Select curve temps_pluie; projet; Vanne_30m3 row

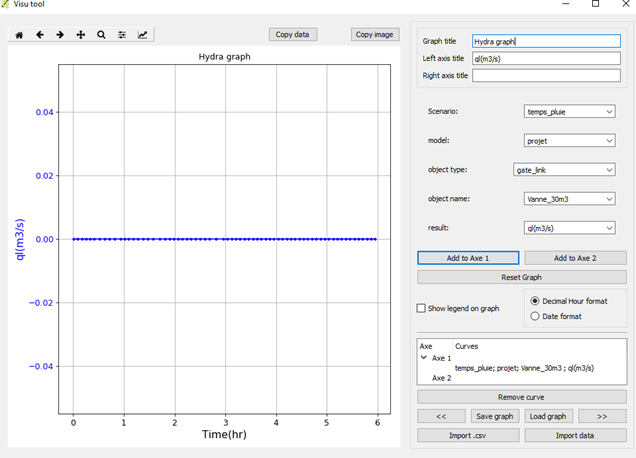coord(524,368)
